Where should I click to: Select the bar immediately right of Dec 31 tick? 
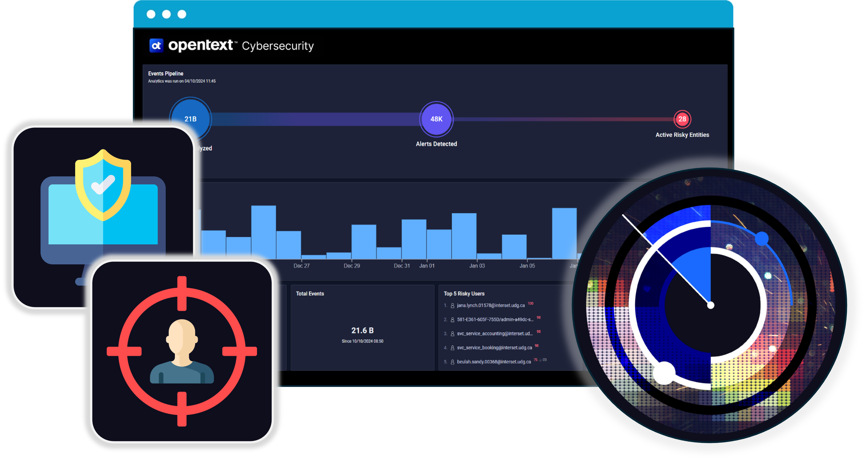click(x=414, y=239)
